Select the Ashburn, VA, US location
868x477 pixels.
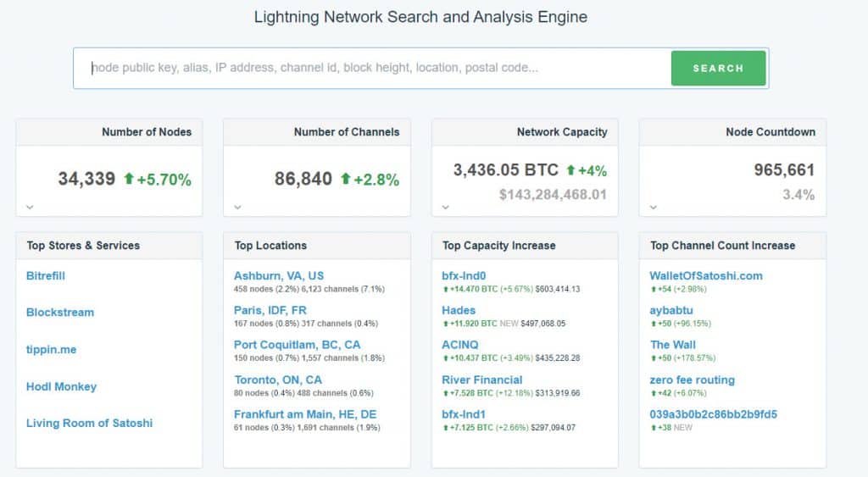coord(279,276)
